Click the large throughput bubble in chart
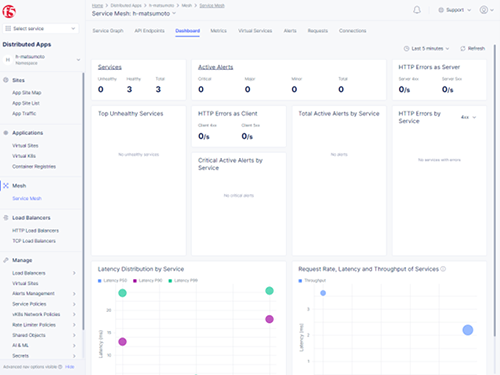 click(468, 330)
